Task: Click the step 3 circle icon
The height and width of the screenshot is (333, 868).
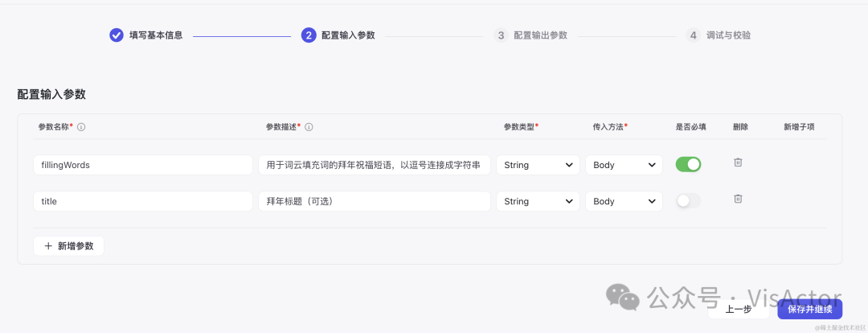Action: click(501, 35)
